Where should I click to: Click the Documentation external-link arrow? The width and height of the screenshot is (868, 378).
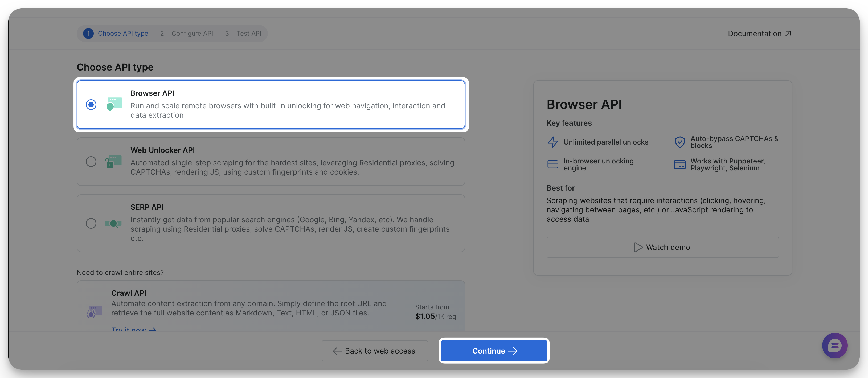coord(788,33)
